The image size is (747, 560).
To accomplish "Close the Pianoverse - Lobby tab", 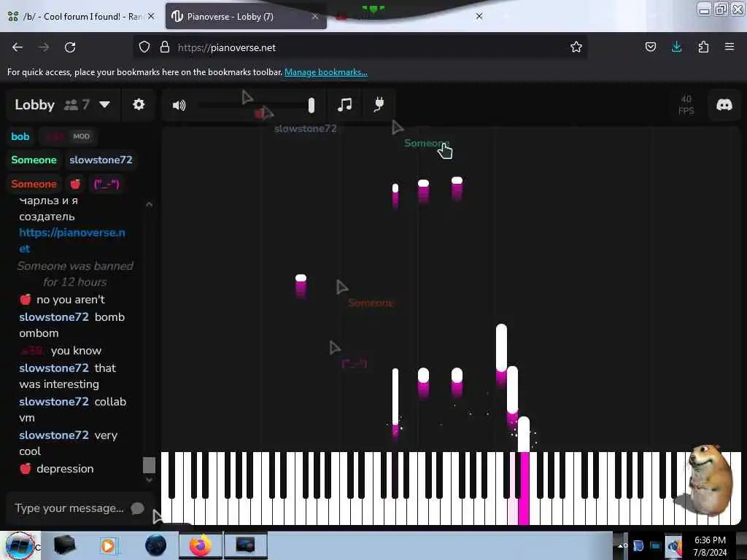I will tap(315, 17).
